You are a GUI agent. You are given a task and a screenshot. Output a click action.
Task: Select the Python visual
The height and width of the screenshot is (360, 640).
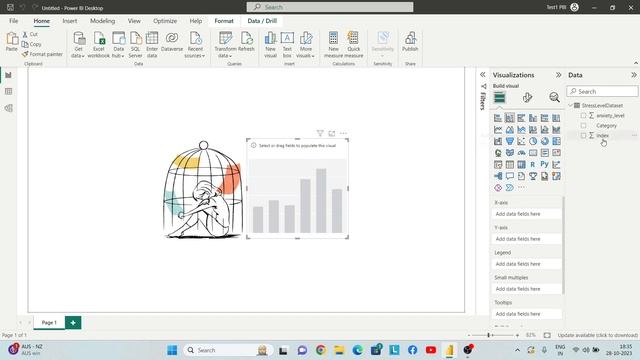pyautogui.click(x=544, y=164)
